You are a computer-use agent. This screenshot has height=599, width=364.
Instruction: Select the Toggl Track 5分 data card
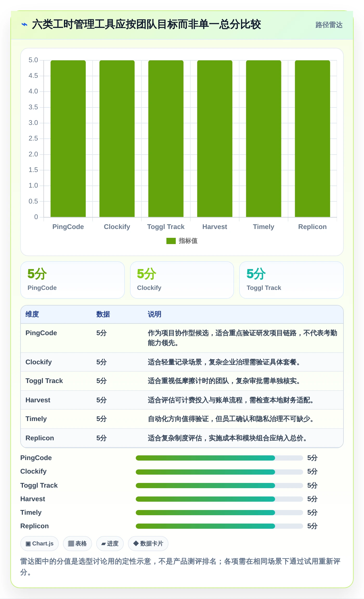click(x=291, y=280)
